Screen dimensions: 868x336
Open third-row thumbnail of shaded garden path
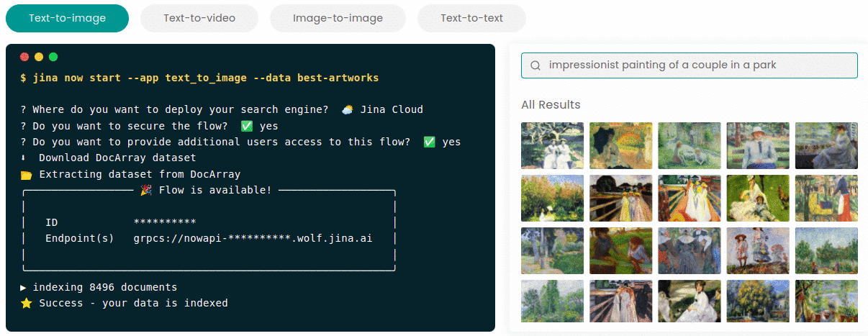(552, 250)
